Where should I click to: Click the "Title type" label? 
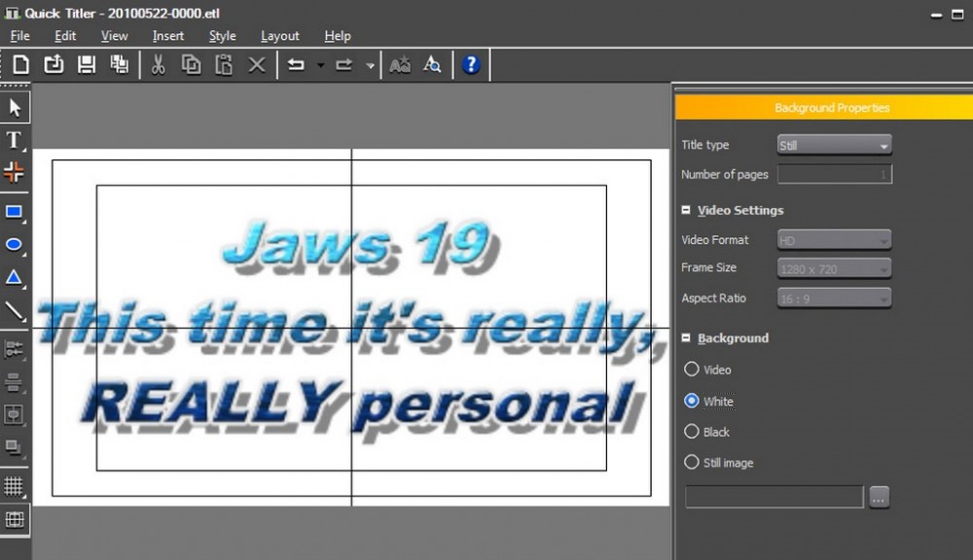click(x=704, y=145)
